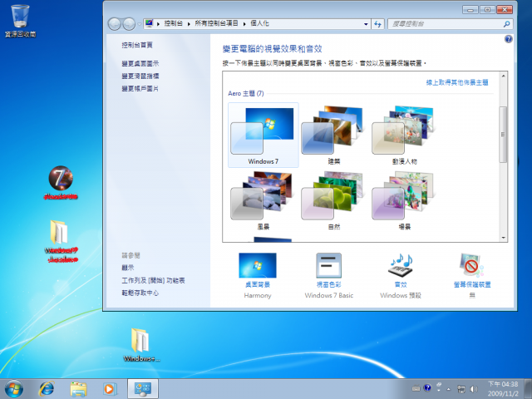The width and height of the screenshot is (532, 399).
Task: Open 螢幕保護裝置 screen saver settings
Action: [x=472, y=275]
